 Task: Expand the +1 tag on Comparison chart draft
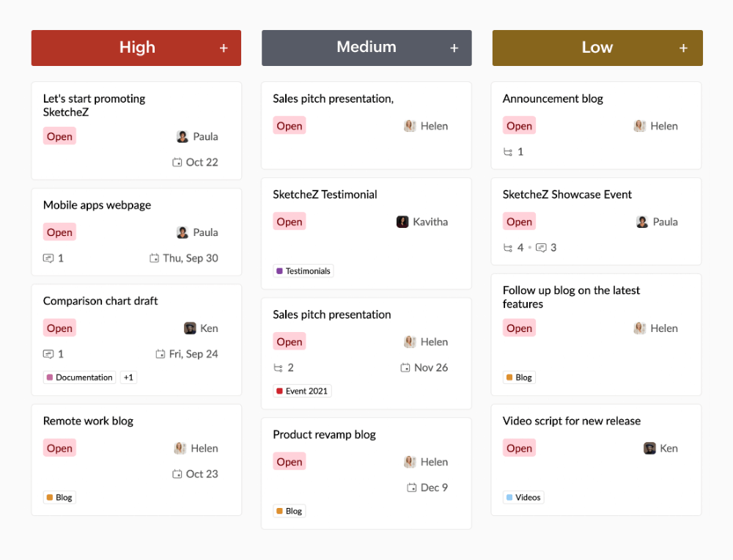point(128,377)
